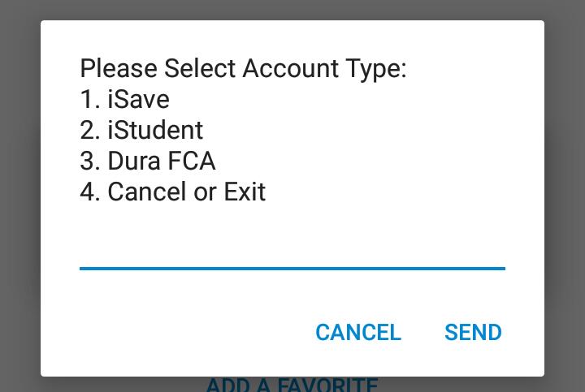585x392 pixels.
Task: Click the '2. iStudent' option line
Action: (141, 130)
